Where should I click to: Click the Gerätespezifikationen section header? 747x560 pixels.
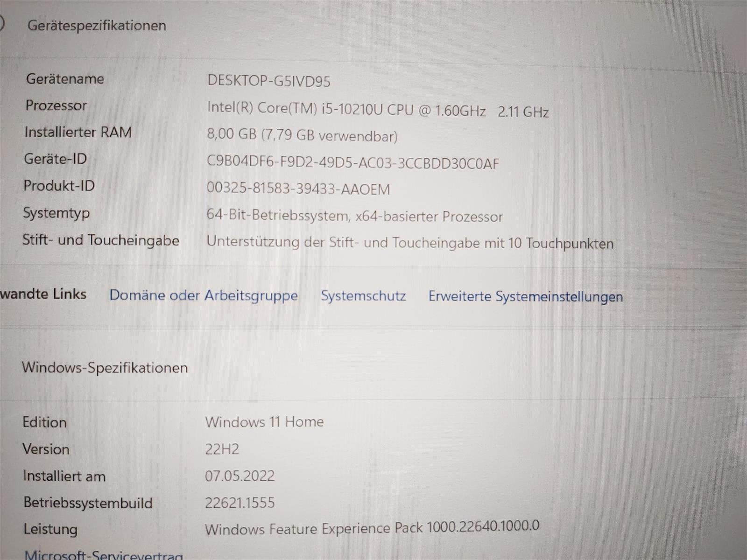coord(97,25)
